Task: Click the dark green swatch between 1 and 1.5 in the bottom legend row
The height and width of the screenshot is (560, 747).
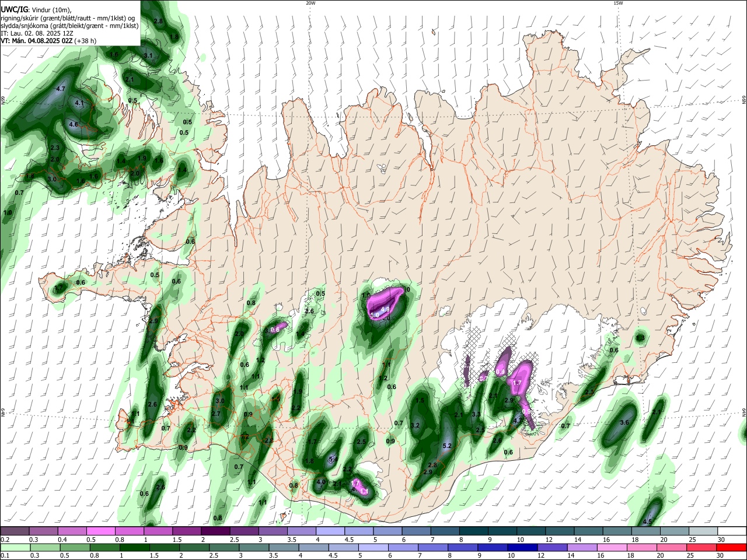Action: 135,547
